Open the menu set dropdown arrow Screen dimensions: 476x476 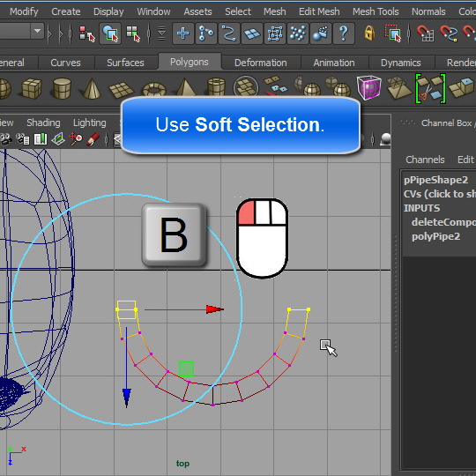coord(38,31)
